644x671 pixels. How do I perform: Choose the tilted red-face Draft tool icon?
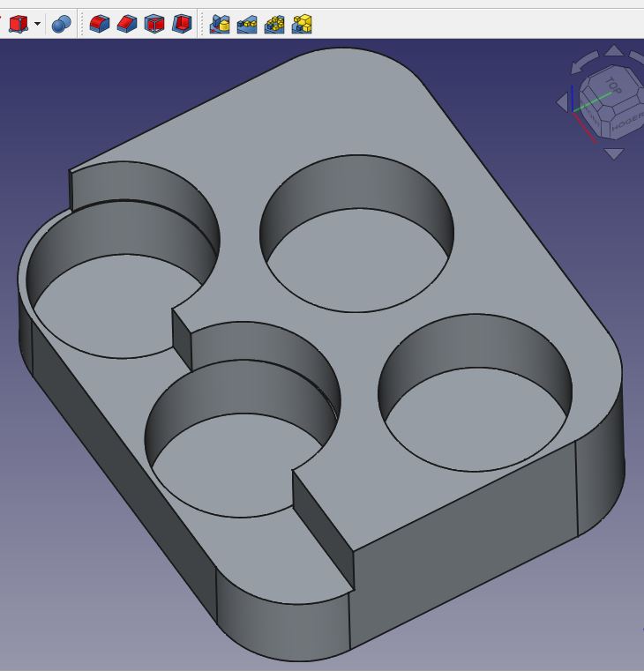[x=182, y=24]
